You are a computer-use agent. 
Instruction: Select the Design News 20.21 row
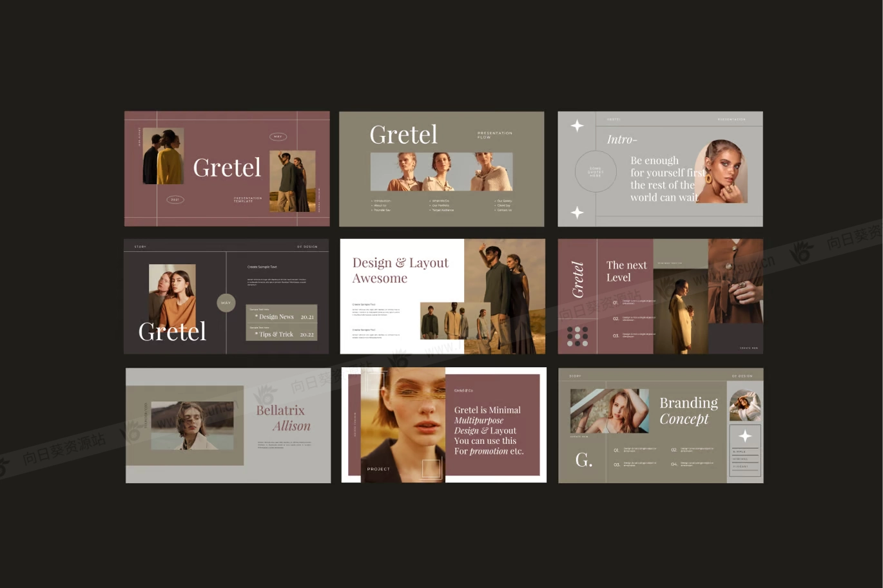pyautogui.click(x=282, y=316)
